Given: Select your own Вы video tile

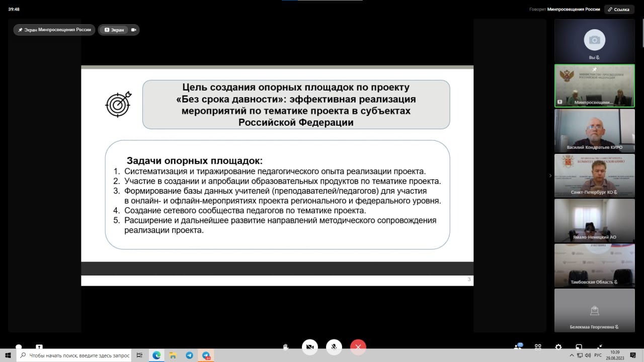Looking at the screenshot, I should pyautogui.click(x=594, y=41).
